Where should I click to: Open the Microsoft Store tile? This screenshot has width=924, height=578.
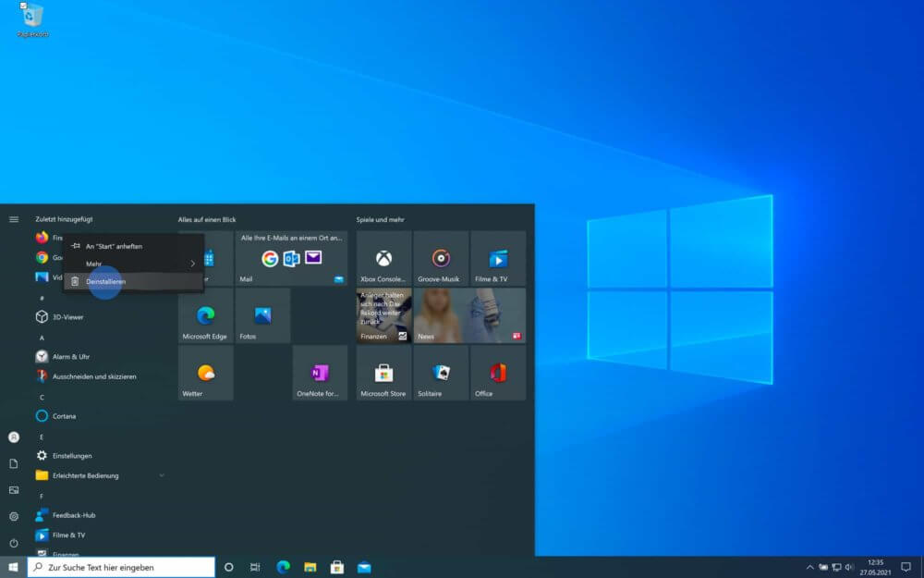[383, 373]
